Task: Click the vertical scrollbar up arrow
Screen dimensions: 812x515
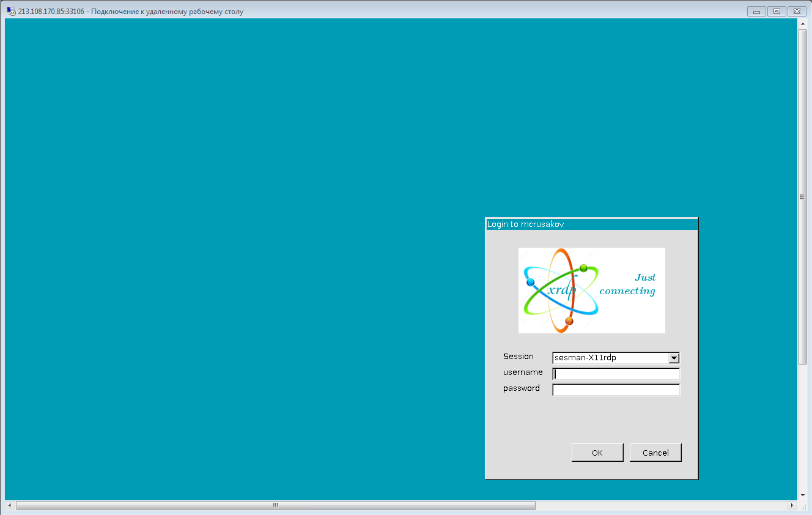Action: (x=802, y=23)
